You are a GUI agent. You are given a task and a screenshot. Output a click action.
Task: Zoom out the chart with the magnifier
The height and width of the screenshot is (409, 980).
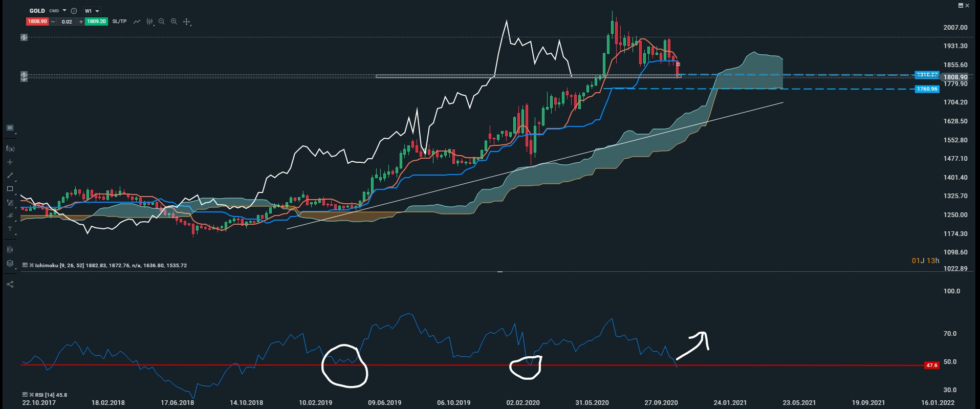(162, 21)
